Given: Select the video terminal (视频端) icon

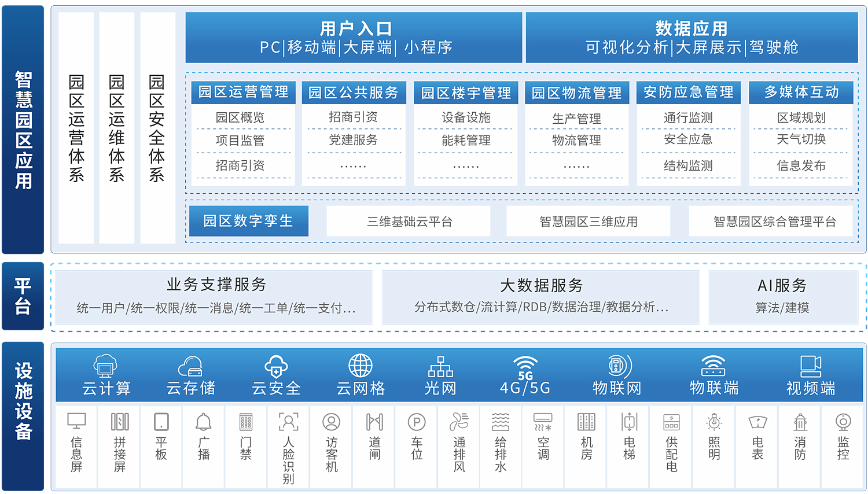Looking at the screenshot, I should tap(811, 366).
